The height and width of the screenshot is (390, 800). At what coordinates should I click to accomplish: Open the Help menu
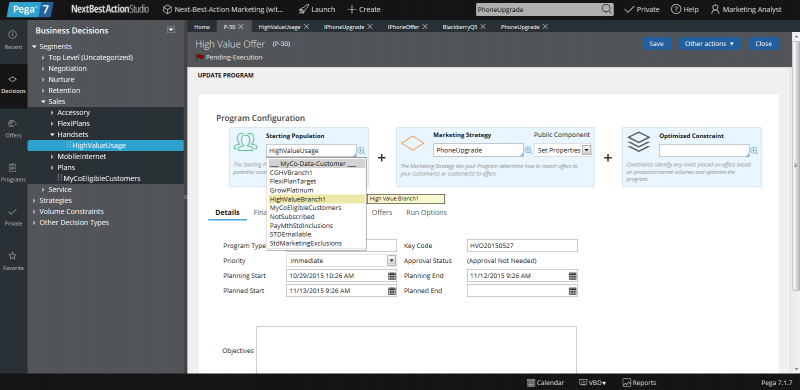pyautogui.click(x=685, y=9)
